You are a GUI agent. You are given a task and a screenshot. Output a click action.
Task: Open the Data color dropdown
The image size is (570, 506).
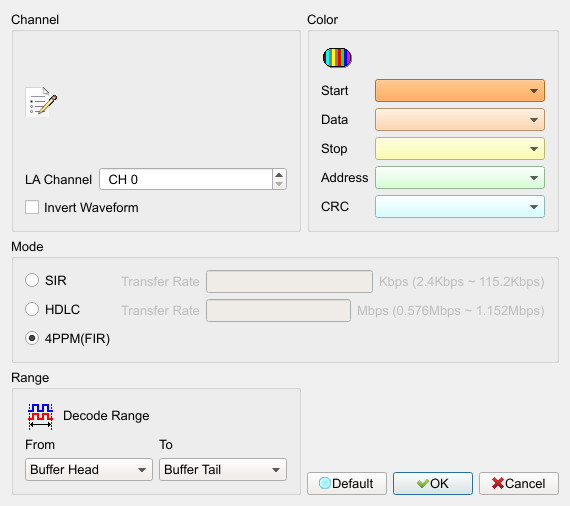point(459,120)
